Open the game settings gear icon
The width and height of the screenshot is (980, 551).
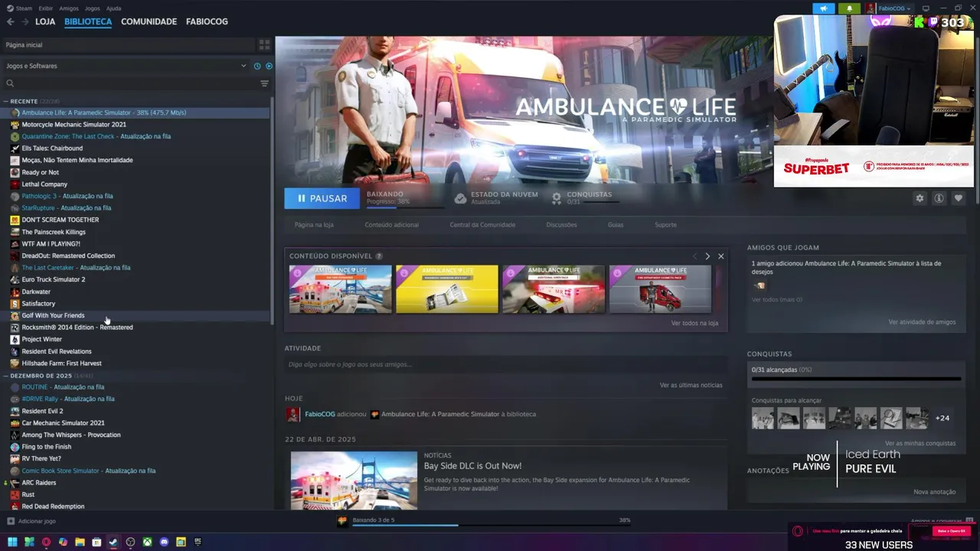click(x=920, y=198)
